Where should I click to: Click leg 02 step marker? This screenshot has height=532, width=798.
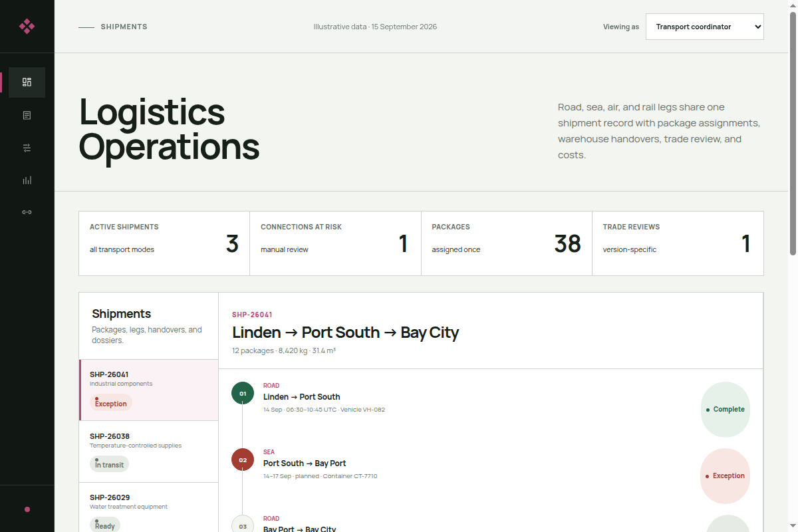(243, 460)
